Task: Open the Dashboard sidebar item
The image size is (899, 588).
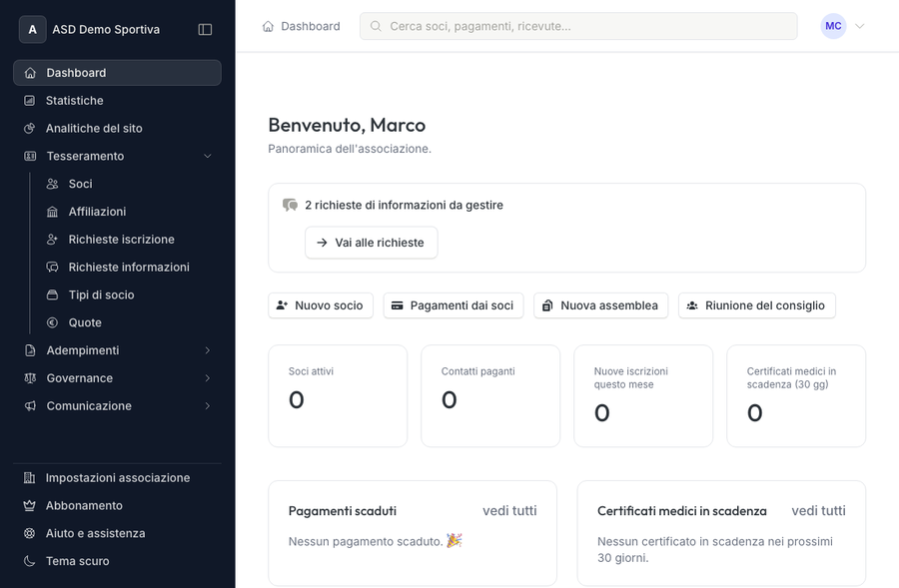Action: [x=117, y=73]
